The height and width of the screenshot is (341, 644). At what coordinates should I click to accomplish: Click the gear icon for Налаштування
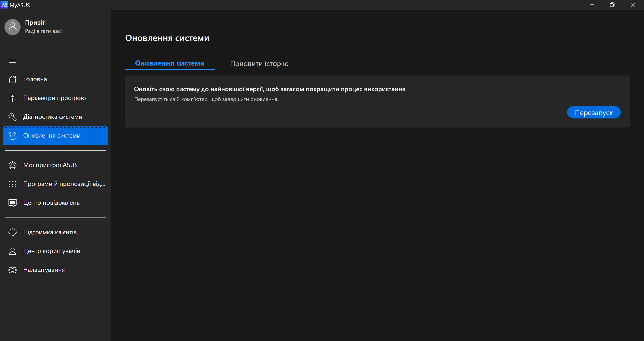pyautogui.click(x=13, y=270)
